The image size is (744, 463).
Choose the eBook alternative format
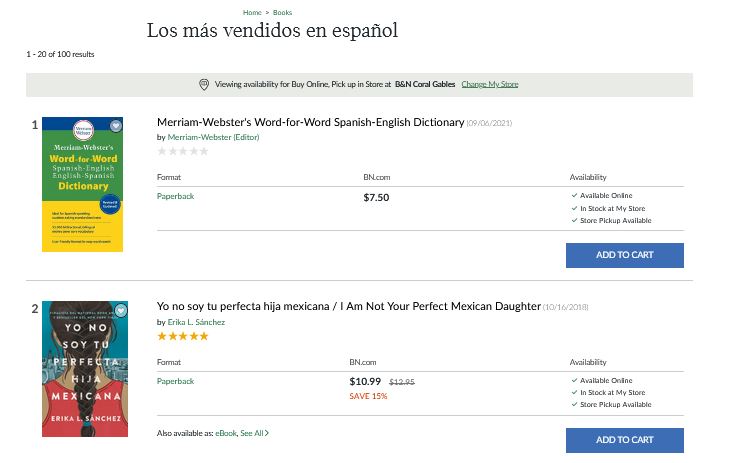coord(225,433)
